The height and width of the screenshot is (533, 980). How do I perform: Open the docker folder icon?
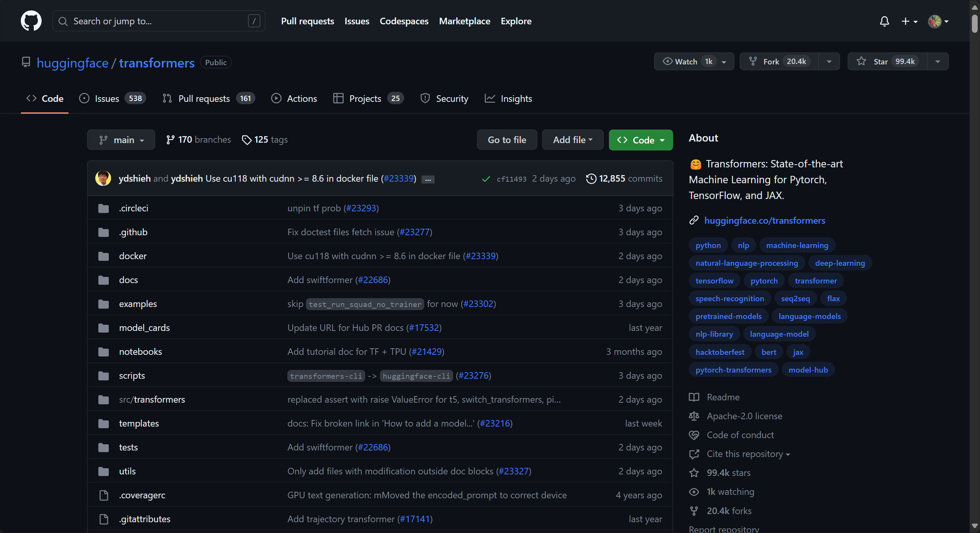(103, 256)
